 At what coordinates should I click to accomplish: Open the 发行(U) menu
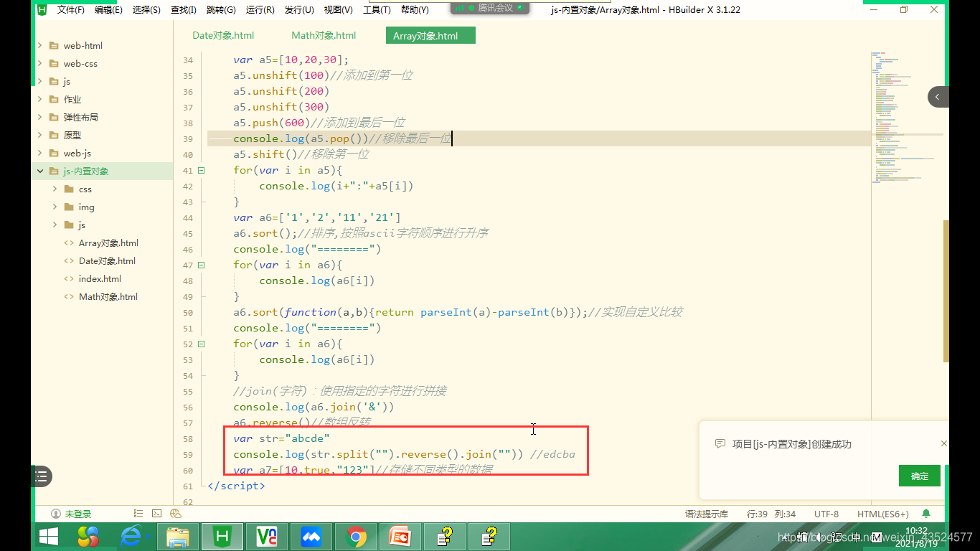click(299, 9)
